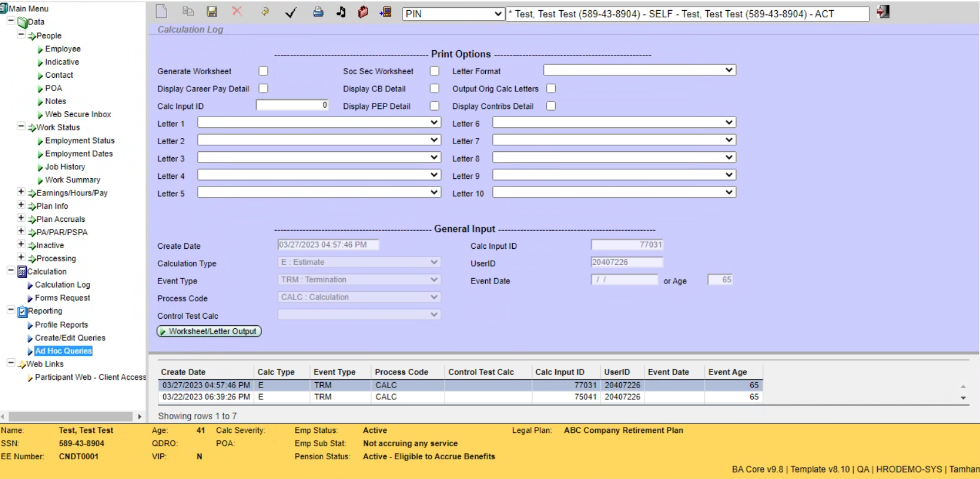This screenshot has width=980, height=479.
Task: Check the Display CB Detail box
Action: tap(434, 89)
